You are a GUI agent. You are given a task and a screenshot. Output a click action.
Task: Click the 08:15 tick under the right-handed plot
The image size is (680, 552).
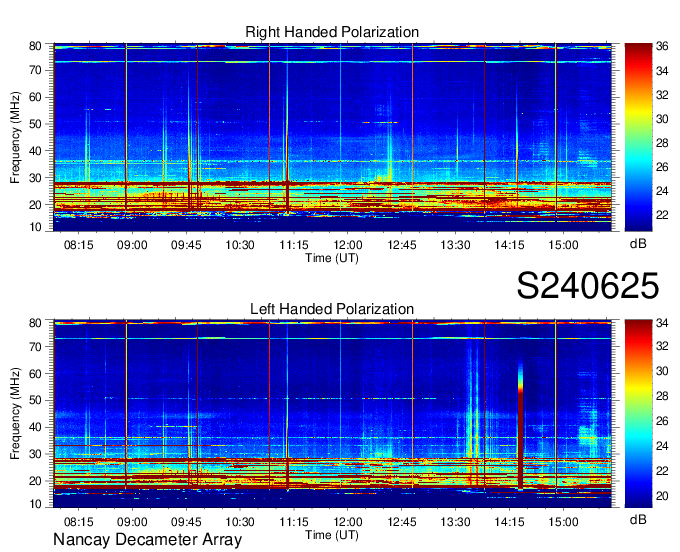tap(78, 245)
